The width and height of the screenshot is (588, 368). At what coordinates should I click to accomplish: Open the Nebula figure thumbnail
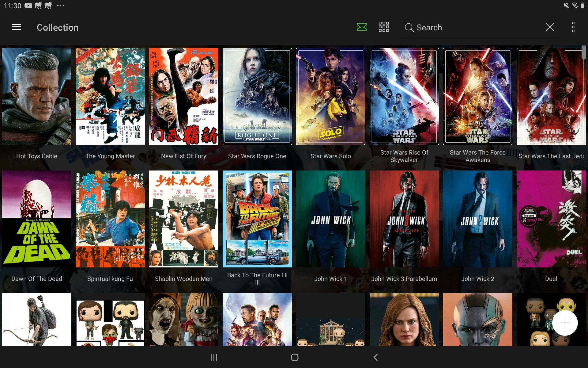point(478,320)
